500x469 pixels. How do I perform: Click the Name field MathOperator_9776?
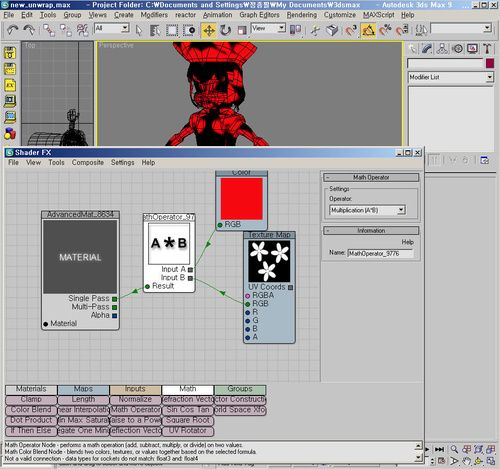pos(380,254)
